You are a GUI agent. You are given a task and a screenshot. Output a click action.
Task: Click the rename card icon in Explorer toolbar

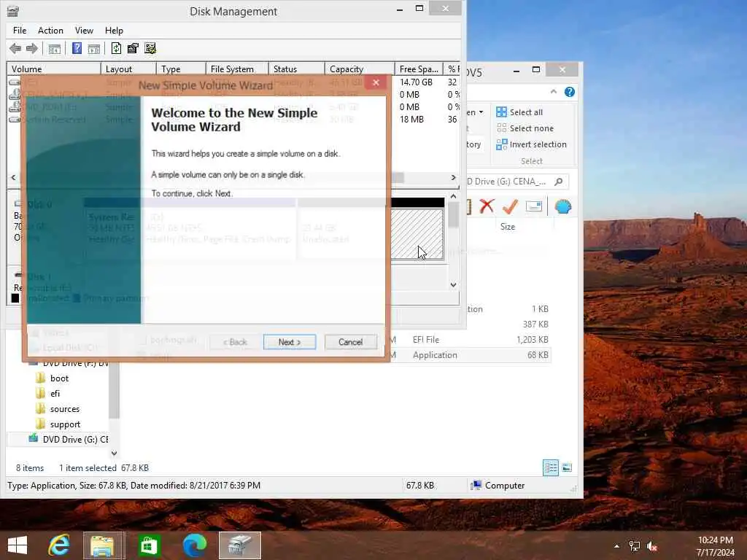click(533, 206)
